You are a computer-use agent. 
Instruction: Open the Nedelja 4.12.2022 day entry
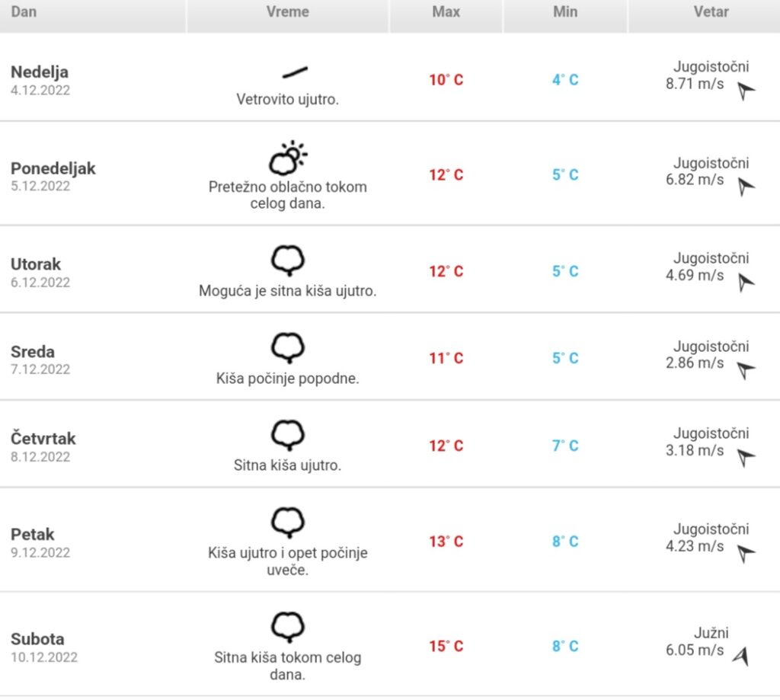(x=40, y=80)
